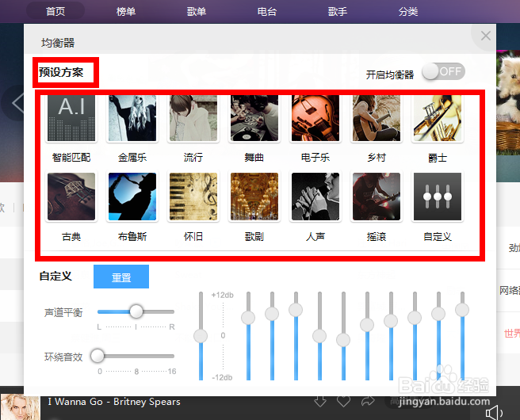Choose the 金属乐 preset thumbnail
Viewport: 520px width, 420px height.
(x=132, y=118)
